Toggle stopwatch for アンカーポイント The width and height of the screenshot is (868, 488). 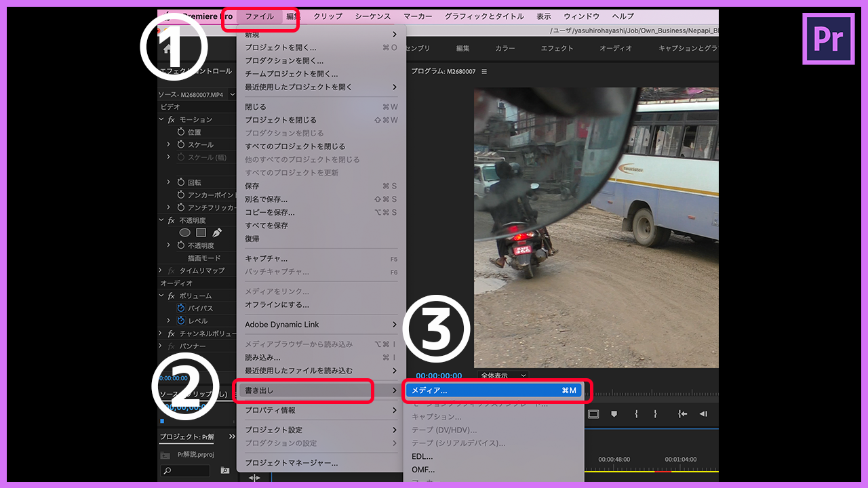181,195
